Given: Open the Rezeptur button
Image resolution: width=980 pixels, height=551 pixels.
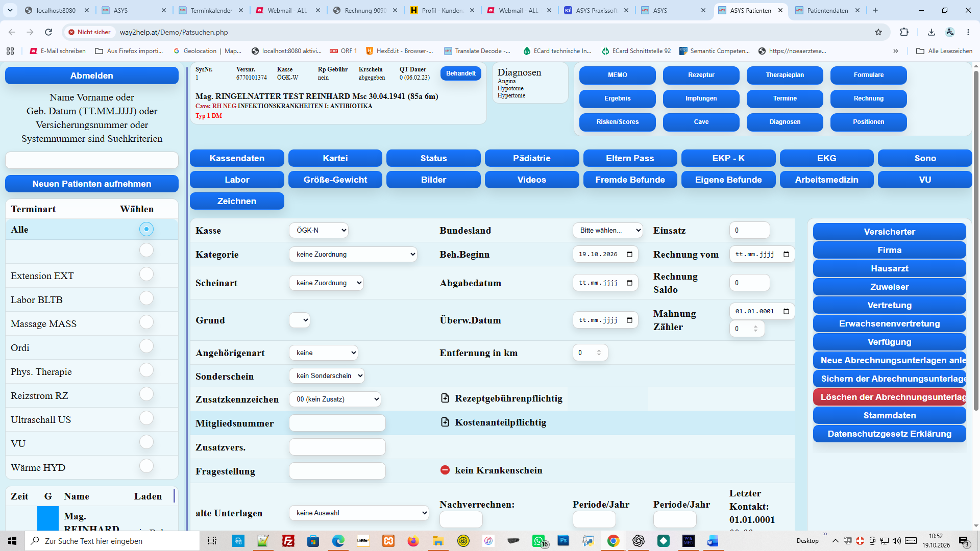Looking at the screenshot, I should pos(701,75).
